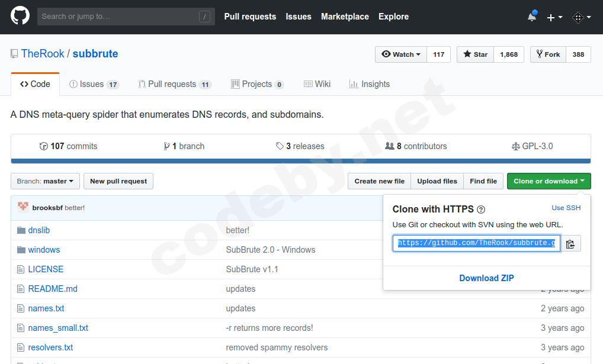Viewport: 603px width, 364px height.
Task: Click Find file
Action: click(483, 181)
